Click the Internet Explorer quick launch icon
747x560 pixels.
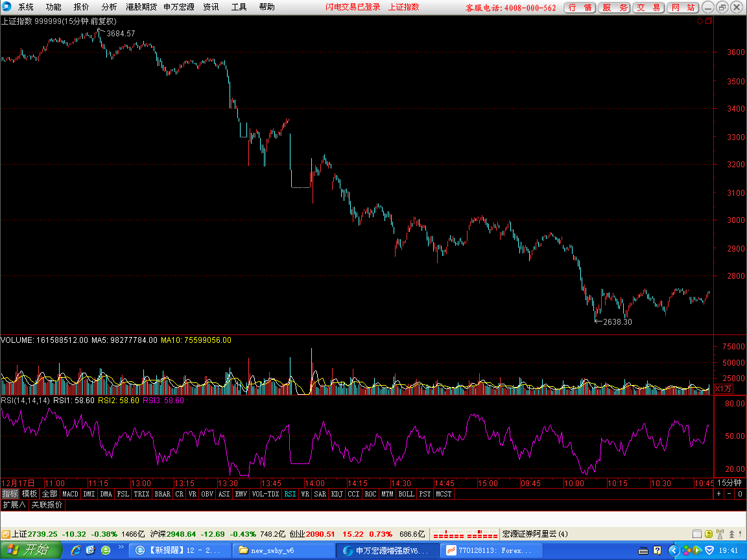[76, 550]
